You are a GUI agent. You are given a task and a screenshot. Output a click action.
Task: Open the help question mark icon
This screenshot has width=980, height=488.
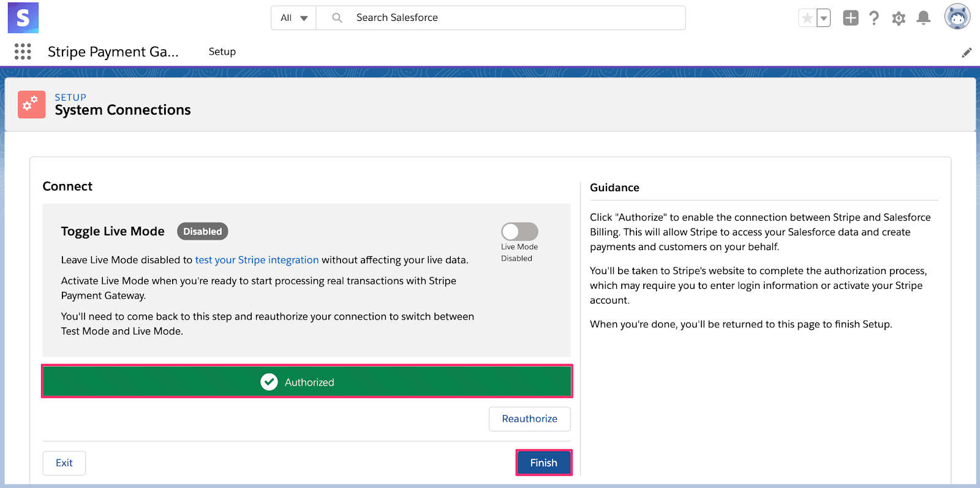[x=874, y=18]
